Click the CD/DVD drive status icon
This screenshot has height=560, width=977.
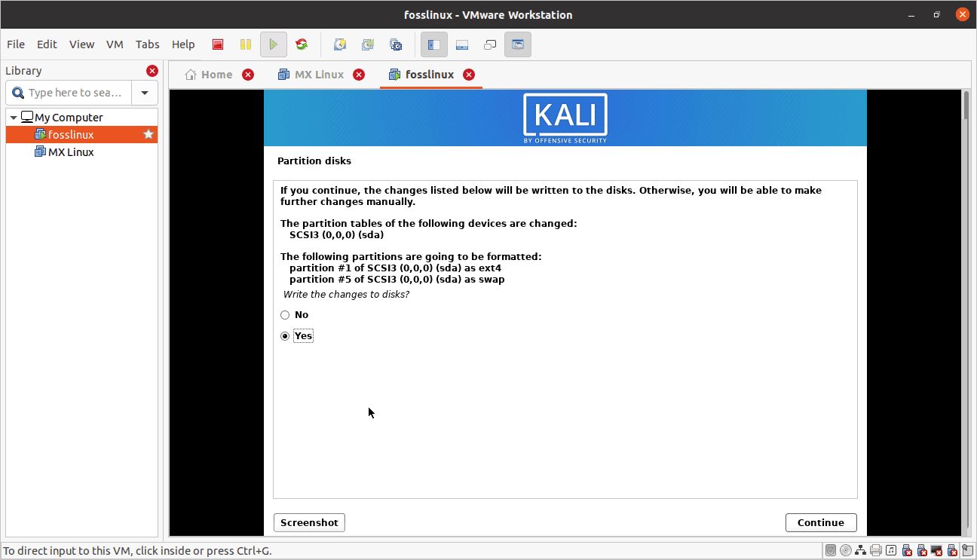click(x=846, y=550)
